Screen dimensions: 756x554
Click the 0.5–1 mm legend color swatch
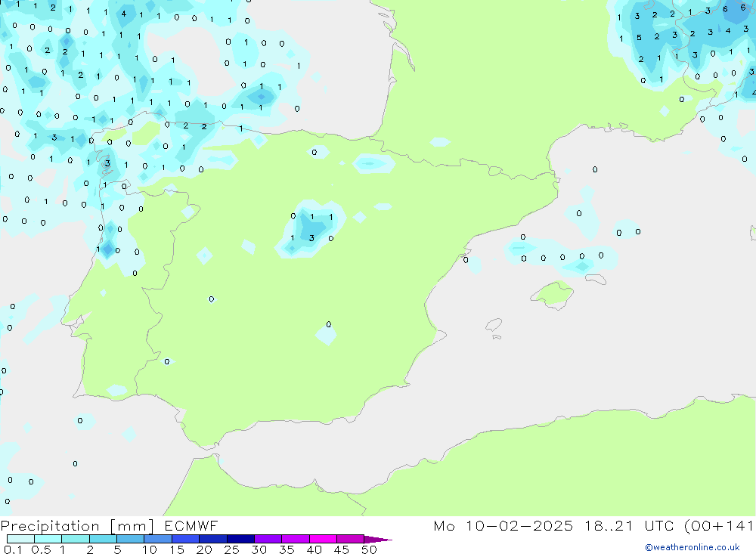point(48,539)
